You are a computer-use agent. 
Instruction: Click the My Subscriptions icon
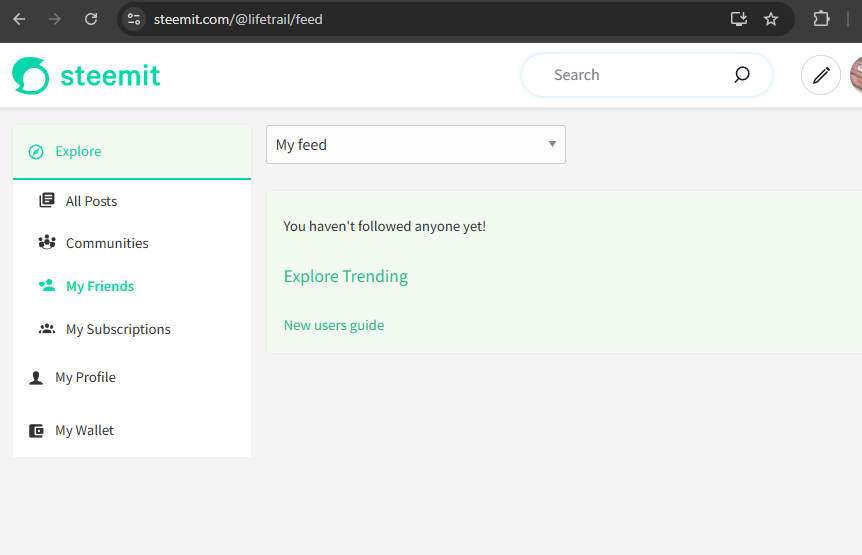tap(47, 329)
